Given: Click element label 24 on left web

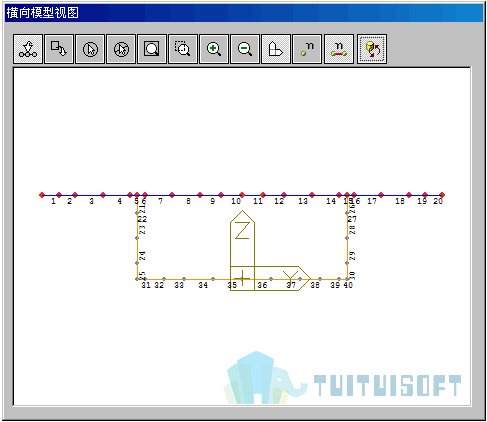Looking at the screenshot, I should tap(142, 256).
